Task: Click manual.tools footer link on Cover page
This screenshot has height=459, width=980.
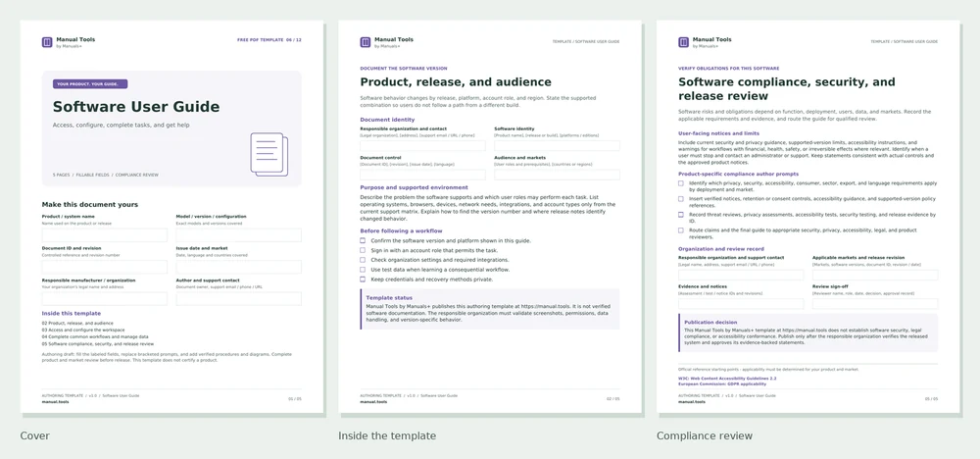Action: 55,402
